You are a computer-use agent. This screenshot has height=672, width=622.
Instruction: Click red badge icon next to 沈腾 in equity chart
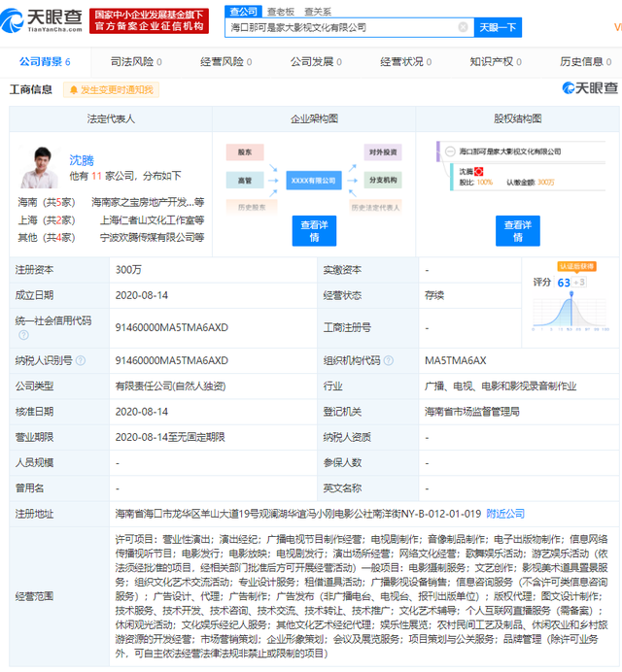477,171
